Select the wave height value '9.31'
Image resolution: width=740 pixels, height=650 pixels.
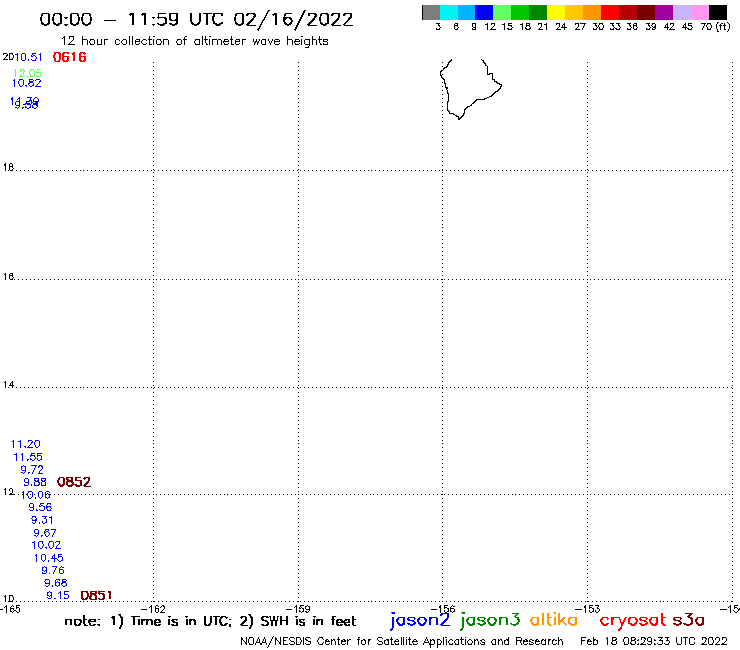(42, 520)
